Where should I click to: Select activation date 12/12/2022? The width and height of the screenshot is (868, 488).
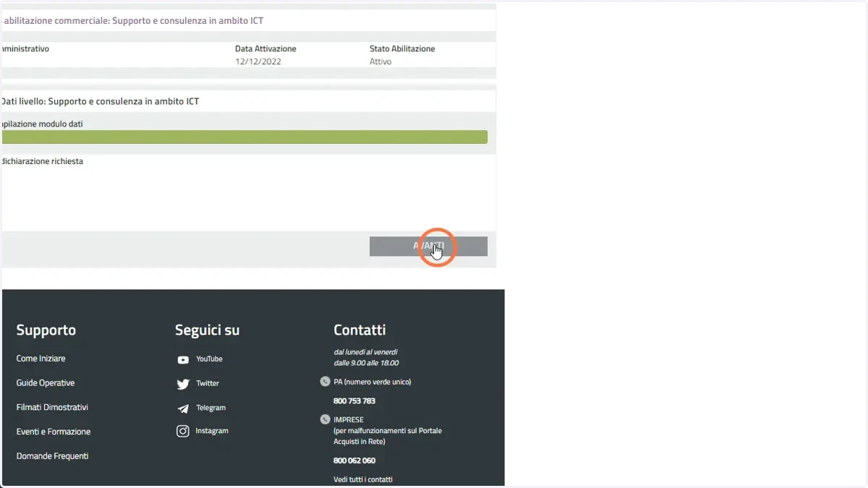pyautogui.click(x=258, y=62)
